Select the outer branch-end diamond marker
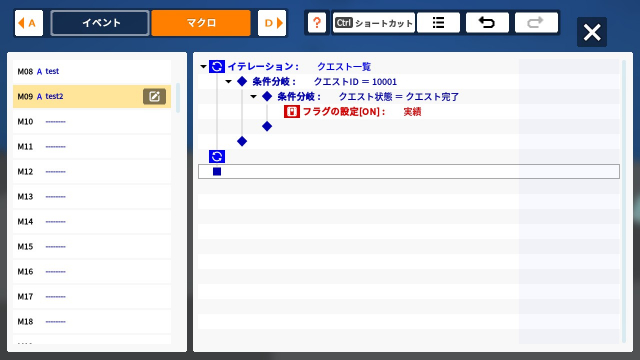 (x=242, y=141)
